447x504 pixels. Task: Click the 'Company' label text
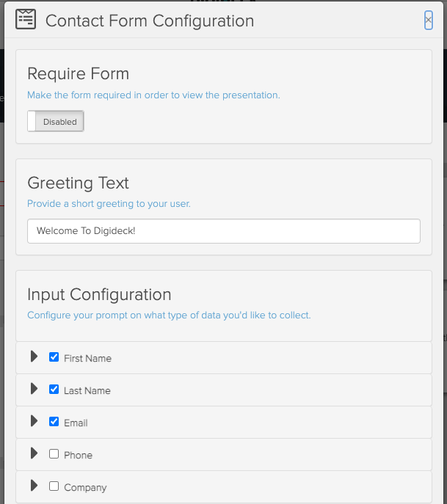[85, 488]
